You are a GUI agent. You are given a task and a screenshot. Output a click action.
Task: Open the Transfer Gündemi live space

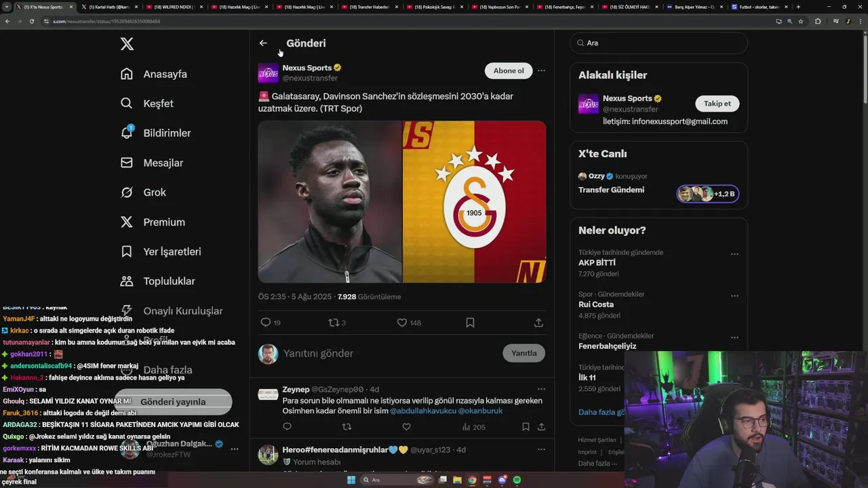point(611,190)
